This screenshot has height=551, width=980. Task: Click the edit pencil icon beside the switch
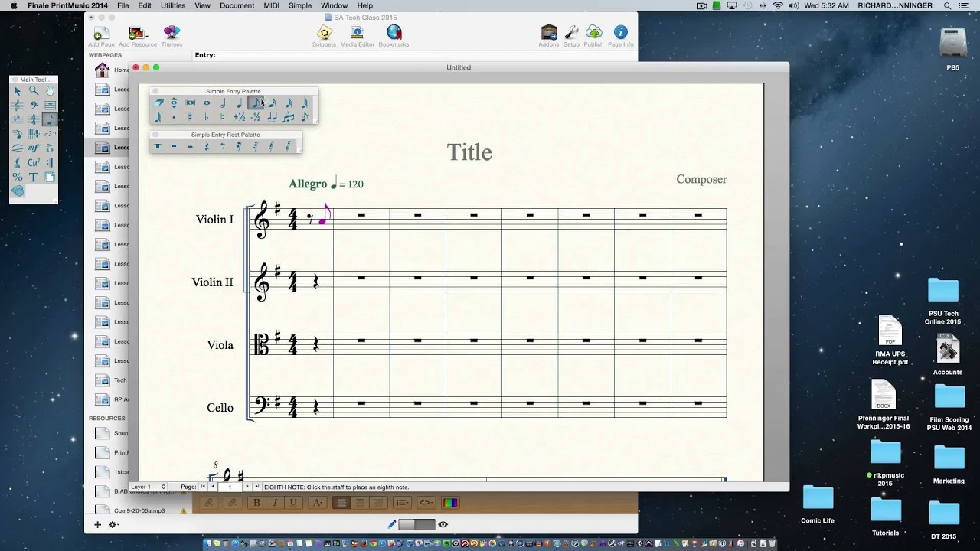(392, 524)
